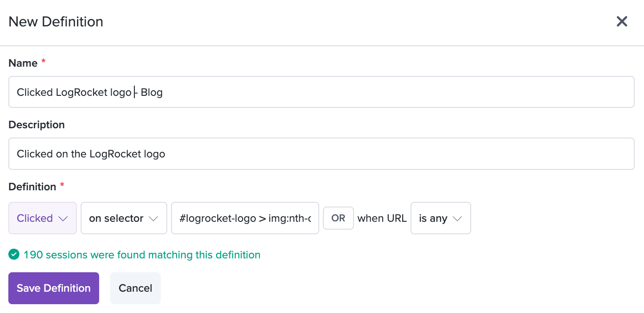Click into the Description text field
644x313 pixels.
(x=322, y=154)
